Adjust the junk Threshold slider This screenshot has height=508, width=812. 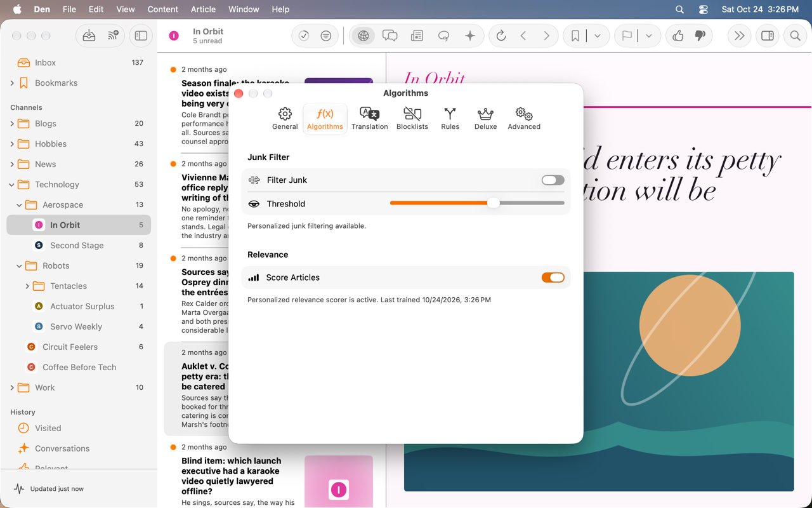point(493,203)
